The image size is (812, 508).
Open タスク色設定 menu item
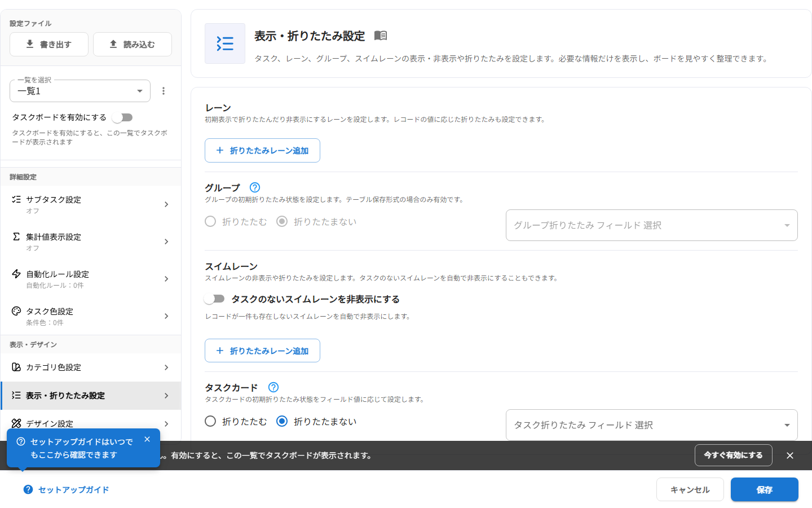pyautogui.click(x=91, y=316)
